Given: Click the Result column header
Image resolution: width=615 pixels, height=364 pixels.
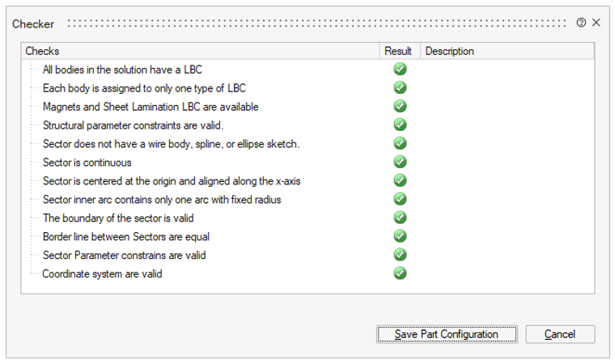Looking at the screenshot, I should pyautogui.click(x=398, y=51).
